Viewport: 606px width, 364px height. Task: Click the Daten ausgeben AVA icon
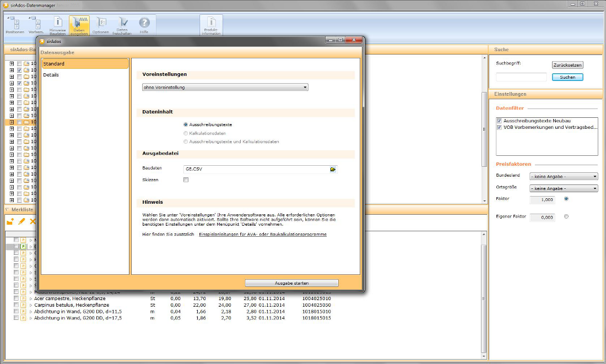[x=79, y=25]
